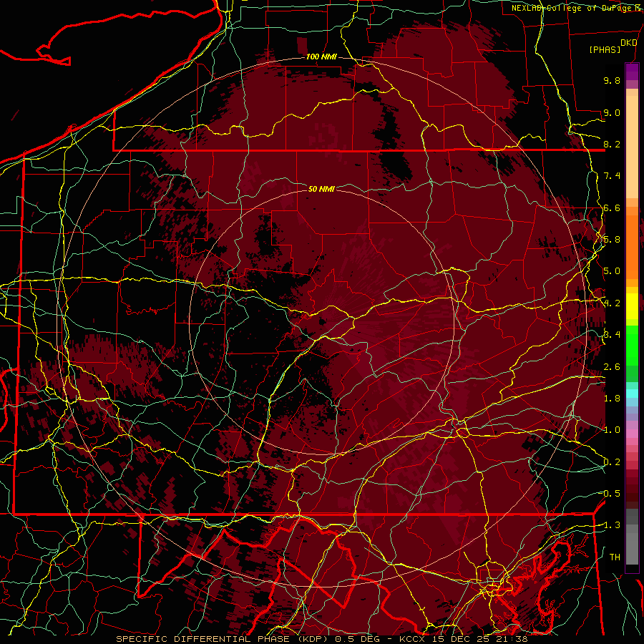This screenshot has height=644, width=644.
Task: Click the 21:38 timestamp in footer
Action: [512, 639]
